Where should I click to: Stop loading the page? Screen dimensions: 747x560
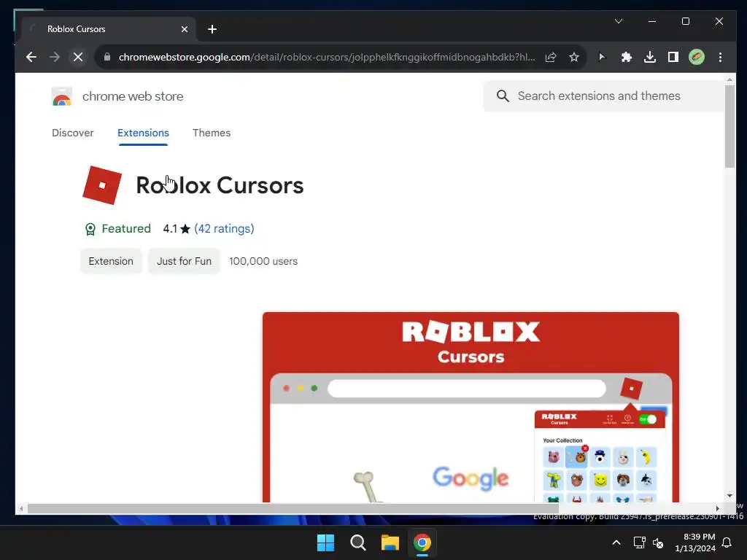coord(78,57)
